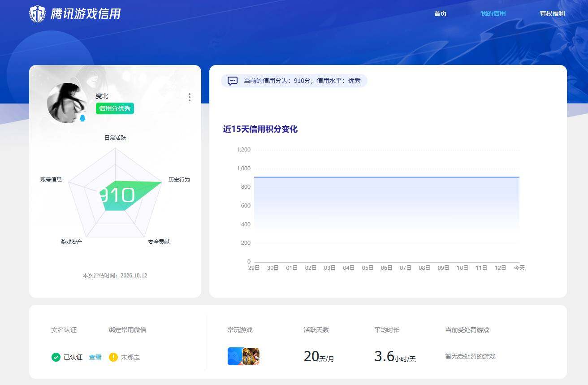Click the 活跃天数 heading

pyautogui.click(x=316, y=330)
